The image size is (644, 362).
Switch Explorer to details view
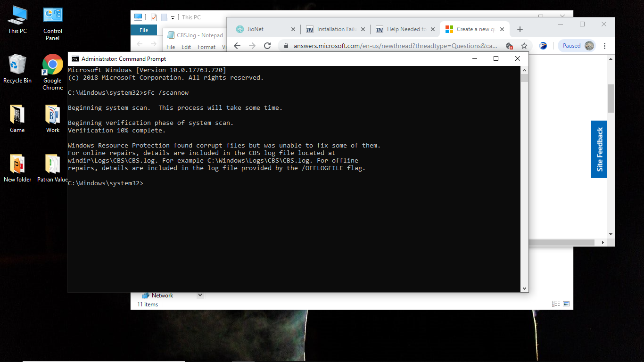555,304
